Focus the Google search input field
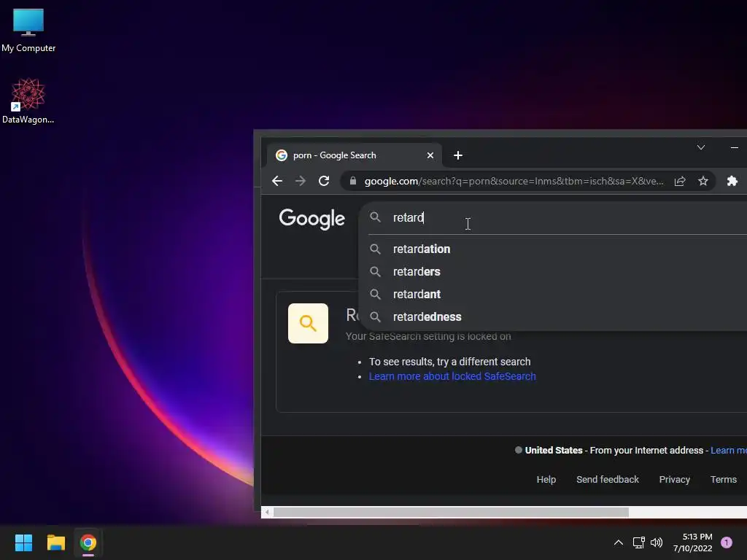Screen dimensions: 747x560 pos(567,217)
